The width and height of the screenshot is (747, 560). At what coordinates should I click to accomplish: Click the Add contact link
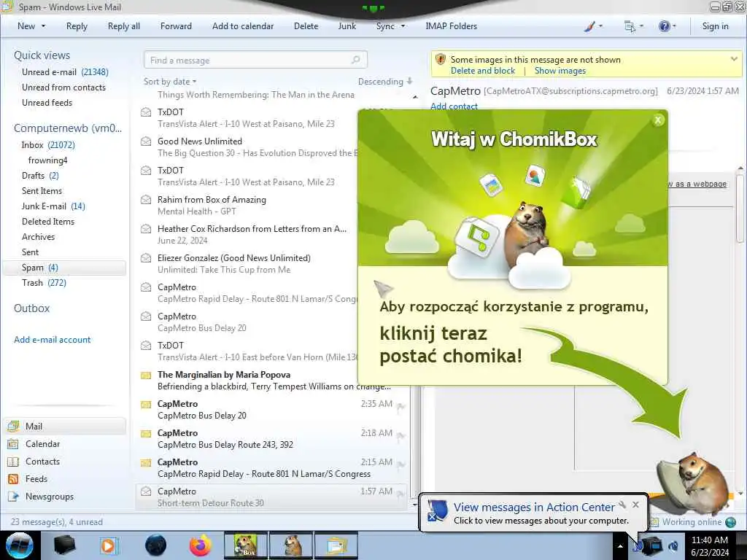[454, 106]
